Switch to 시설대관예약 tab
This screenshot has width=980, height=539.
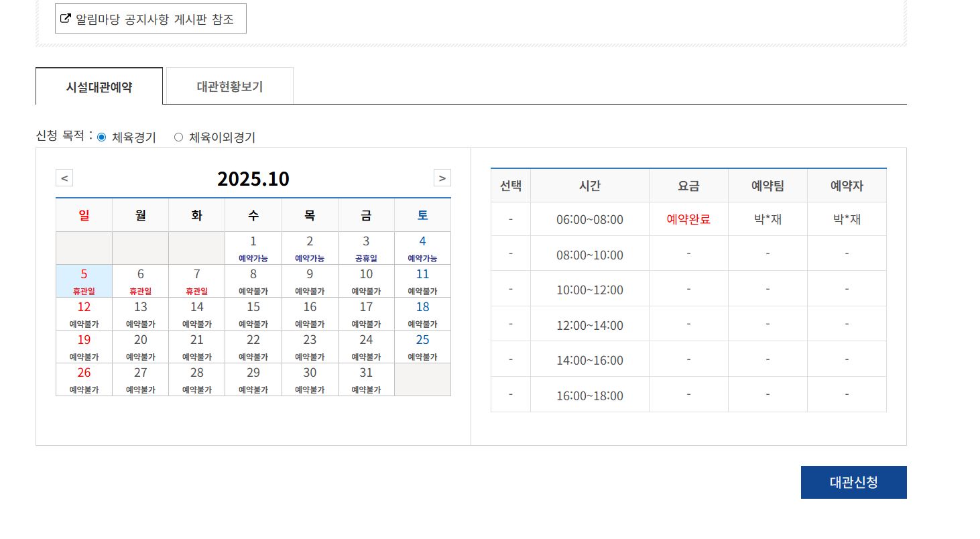(99, 86)
